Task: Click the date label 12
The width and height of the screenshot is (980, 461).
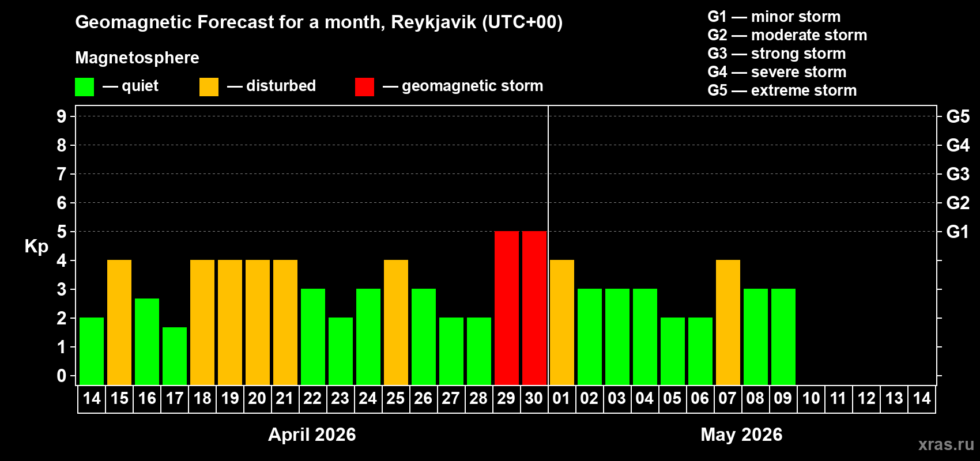Action: click(x=866, y=398)
